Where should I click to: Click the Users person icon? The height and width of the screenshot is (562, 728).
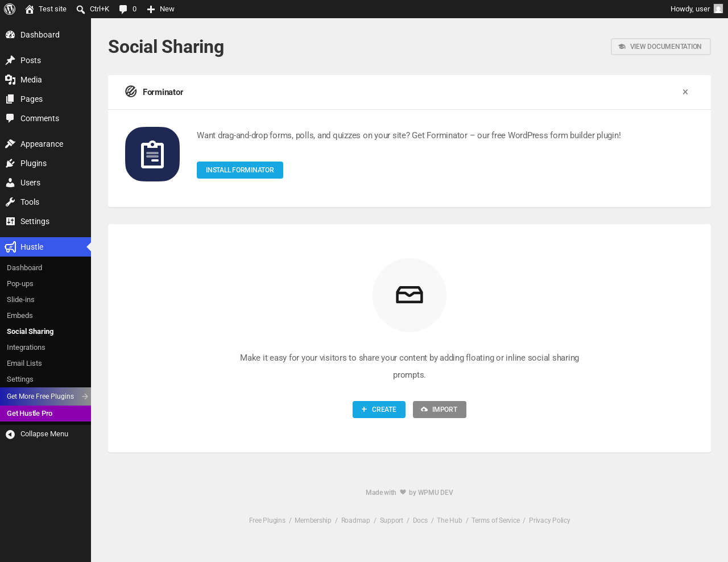(x=10, y=183)
